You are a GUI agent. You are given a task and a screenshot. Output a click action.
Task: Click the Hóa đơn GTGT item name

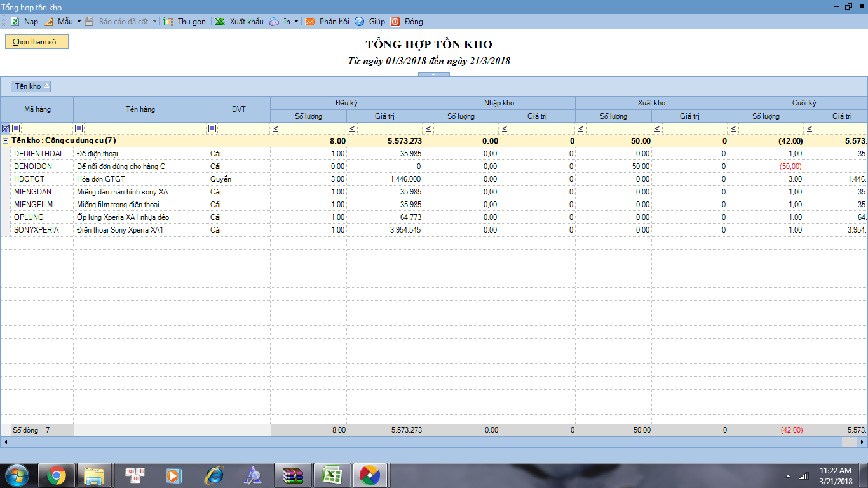[101, 179]
